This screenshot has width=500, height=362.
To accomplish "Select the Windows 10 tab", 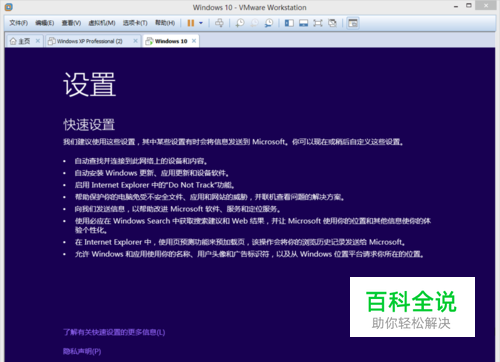I will tap(171, 41).
